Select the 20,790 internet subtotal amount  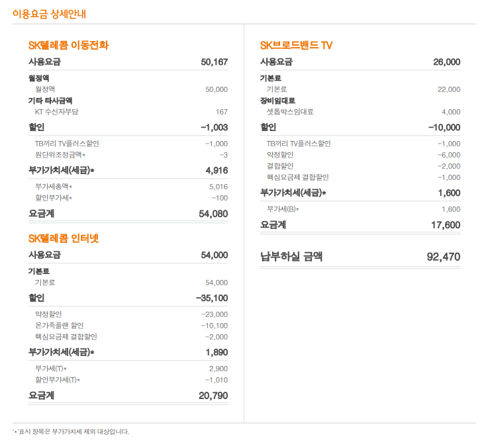point(213,396)
